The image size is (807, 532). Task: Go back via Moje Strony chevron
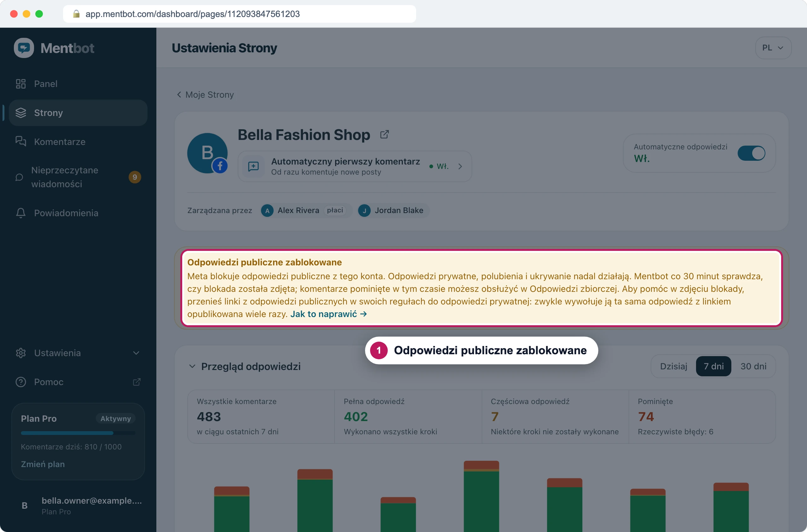[x=179, y=94]
